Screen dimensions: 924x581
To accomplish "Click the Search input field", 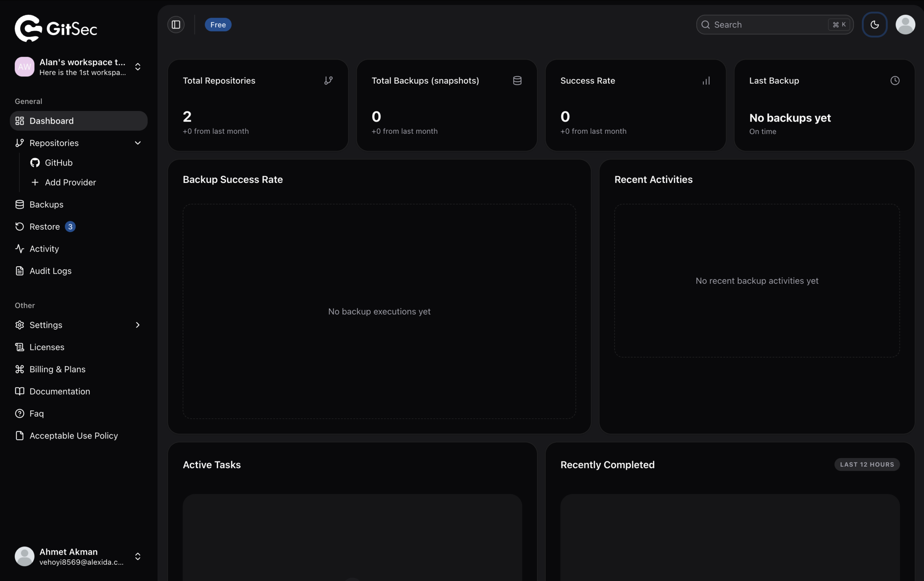I will tap(767, 25).
